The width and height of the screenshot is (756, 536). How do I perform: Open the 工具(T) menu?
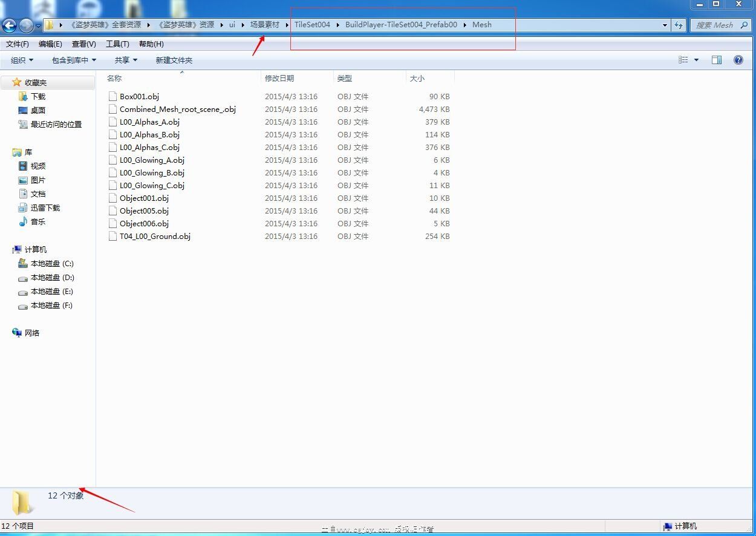(x=117, y=44)
